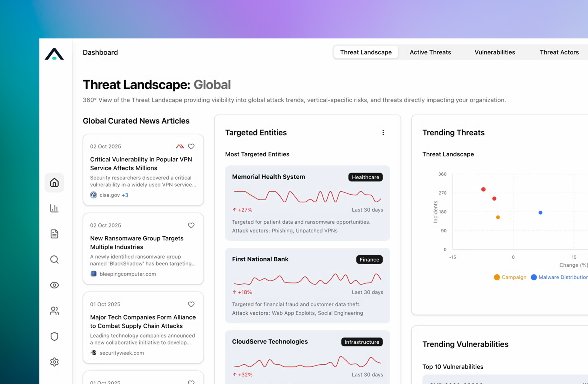
Task: Expand the +3 additional sources link
Action: click(125, 195)
